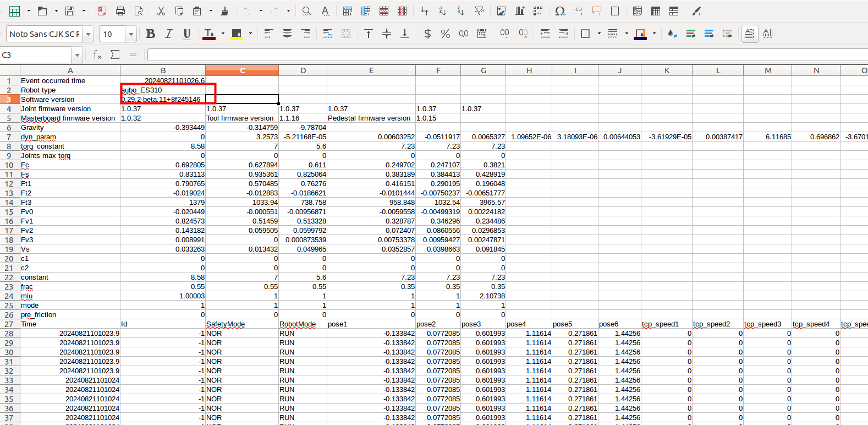
Task: Delete the selected columns
Action: [x=402, y=11]
